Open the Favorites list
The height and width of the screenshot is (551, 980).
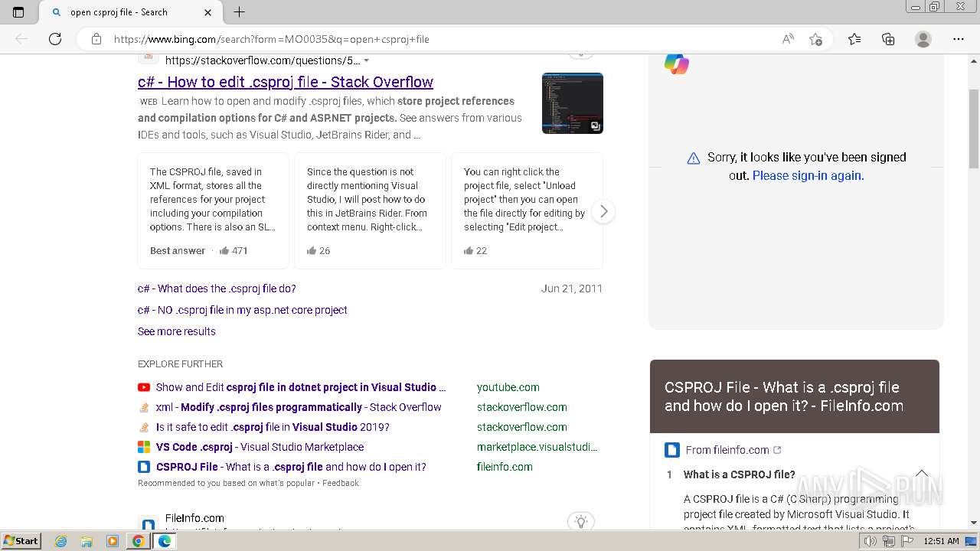click(854, 39)
